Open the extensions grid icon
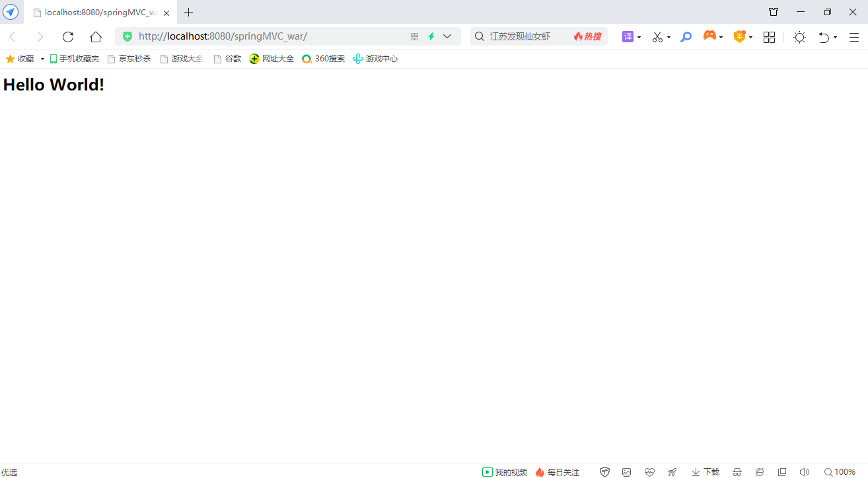The width and height of the screenshot is (868, 478). [x=769, y=37]
